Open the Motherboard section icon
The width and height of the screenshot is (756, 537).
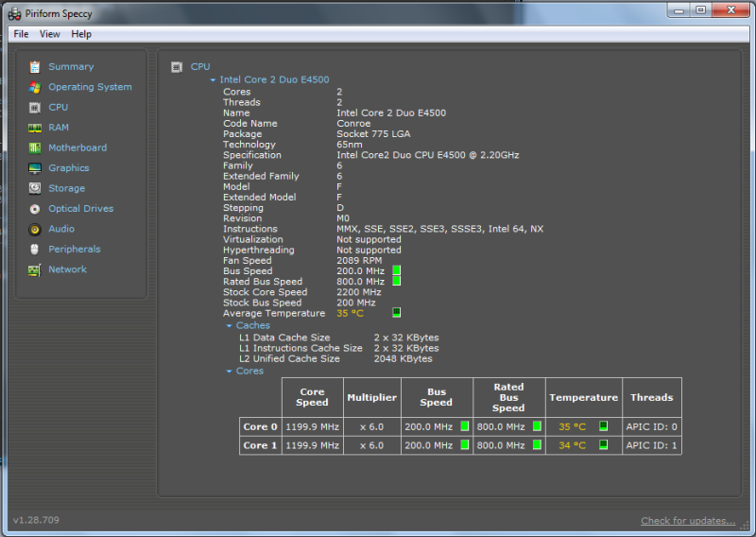click(35, 147)
